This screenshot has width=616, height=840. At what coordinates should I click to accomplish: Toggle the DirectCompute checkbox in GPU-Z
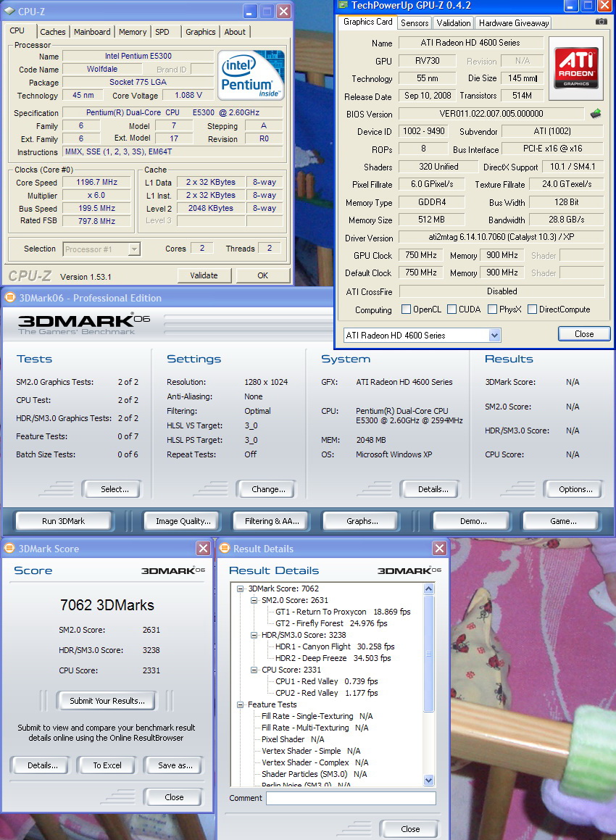(x=533, y=309)
